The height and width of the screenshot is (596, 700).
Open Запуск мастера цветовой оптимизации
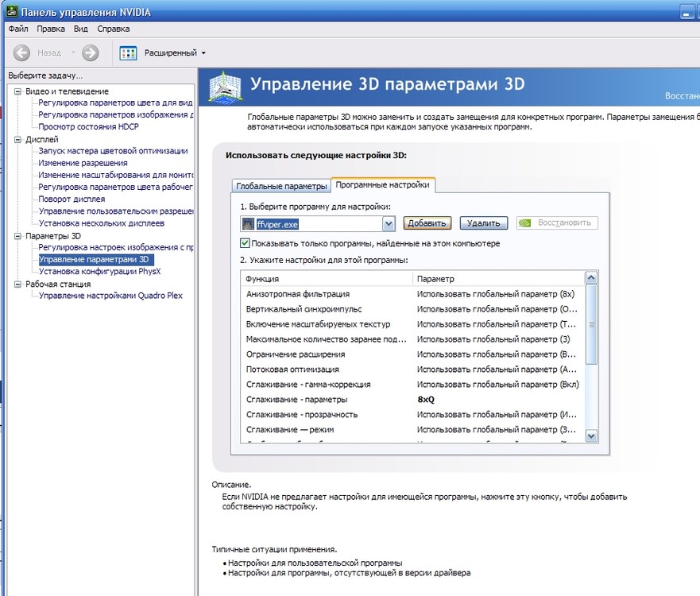pos(113,151)
